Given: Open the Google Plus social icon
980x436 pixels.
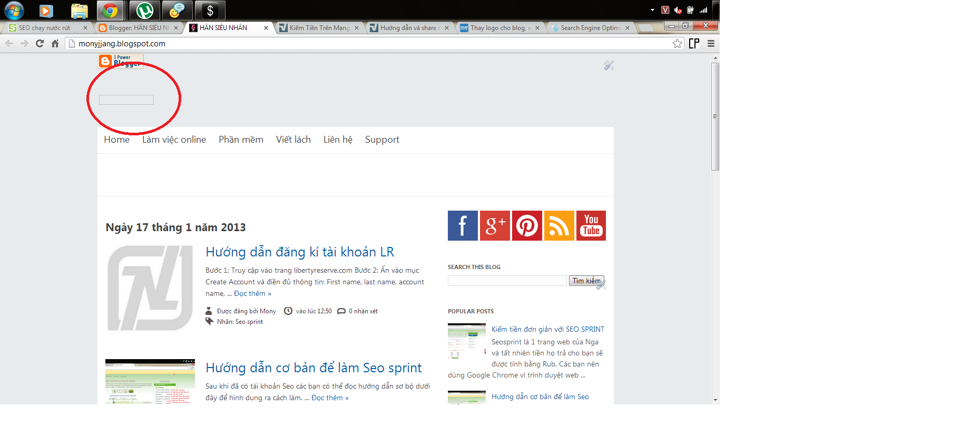Looking at the screenshot, I should pyautogui.click(x=495, y=225).
